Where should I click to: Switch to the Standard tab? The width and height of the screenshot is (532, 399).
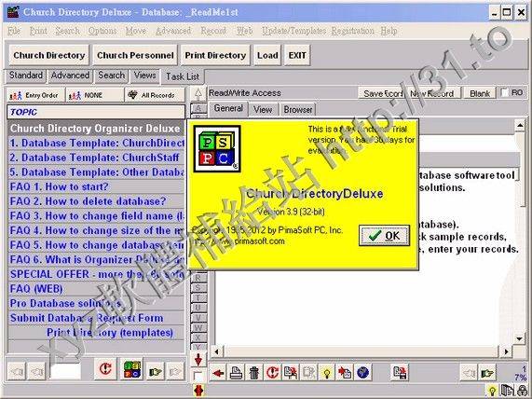pos(26,76)
